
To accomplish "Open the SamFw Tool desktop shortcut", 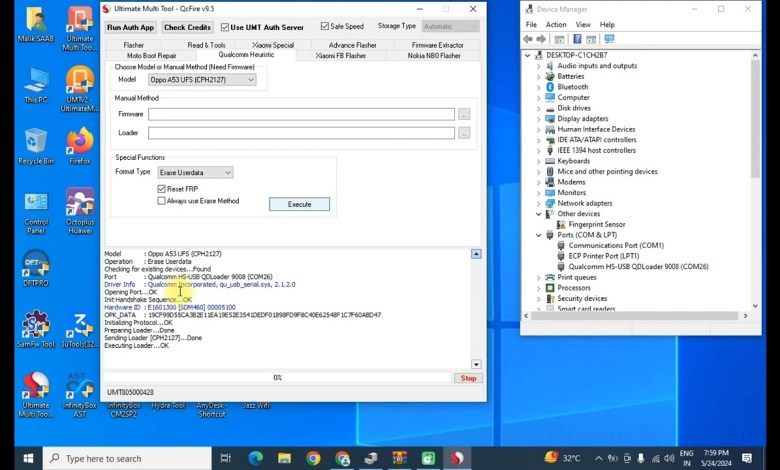I will [x=36, y=328].
